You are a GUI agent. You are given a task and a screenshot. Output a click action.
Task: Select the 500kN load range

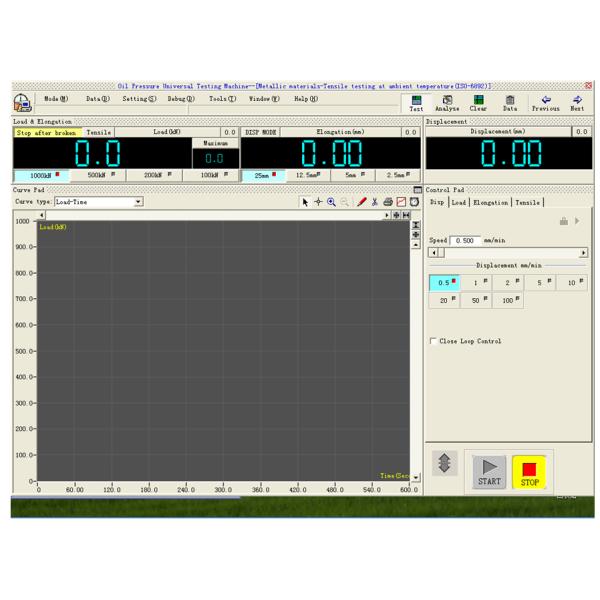101,174
